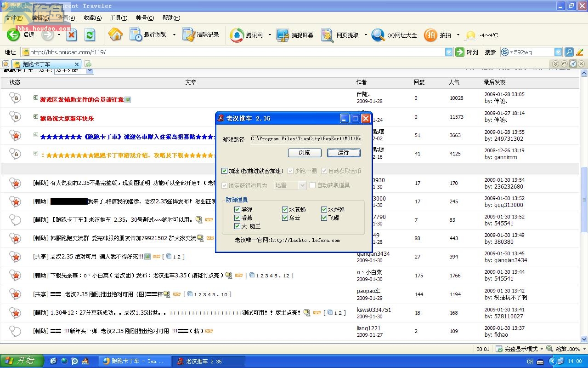Viewport: 588px width, 368px height.
Task: Toggle the 大魔王 devil checkbox
Action: tap(237, 226)
